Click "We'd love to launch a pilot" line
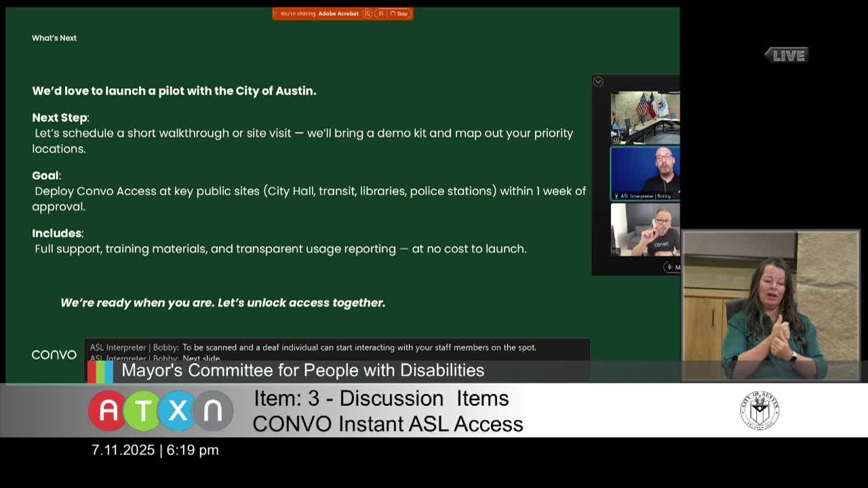The image size is (868, 488). pyautogui.click(x=174, y=91)
